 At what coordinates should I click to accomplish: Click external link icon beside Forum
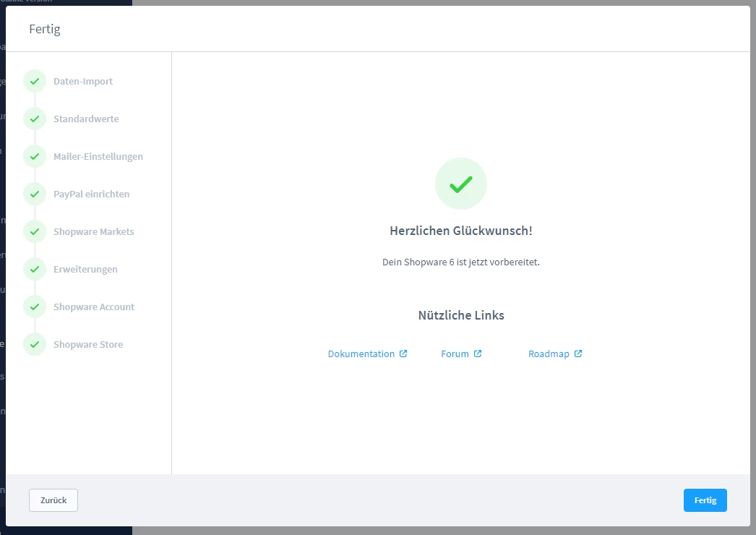click(x=478, y=354)
